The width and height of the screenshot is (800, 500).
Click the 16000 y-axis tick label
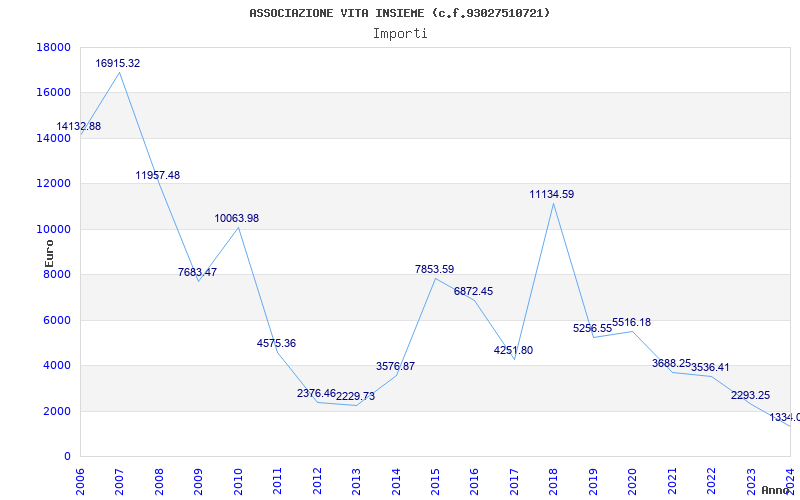tap(53, 93)
